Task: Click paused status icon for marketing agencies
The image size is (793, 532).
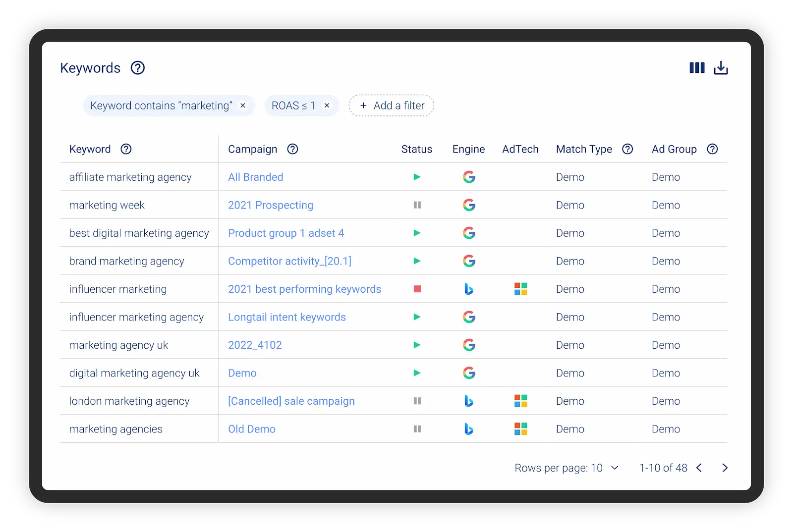Action: pos(417,429)
